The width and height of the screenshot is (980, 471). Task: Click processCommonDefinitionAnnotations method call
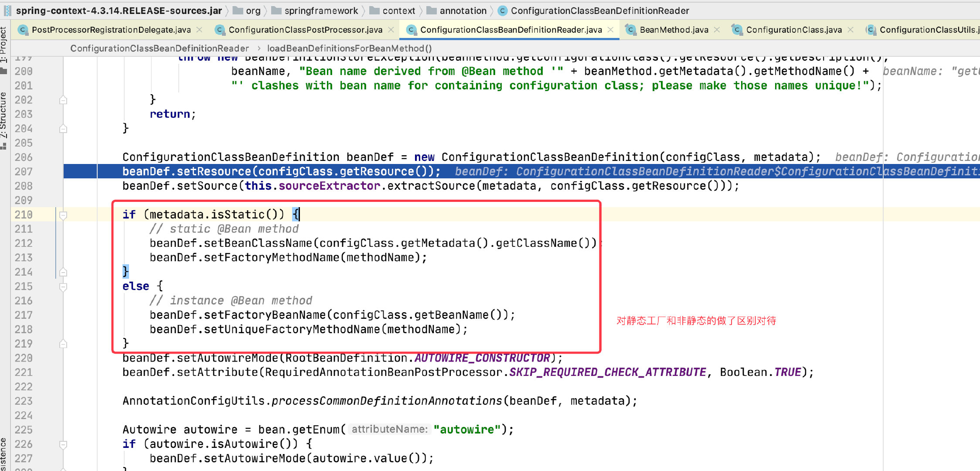(387, 401)
